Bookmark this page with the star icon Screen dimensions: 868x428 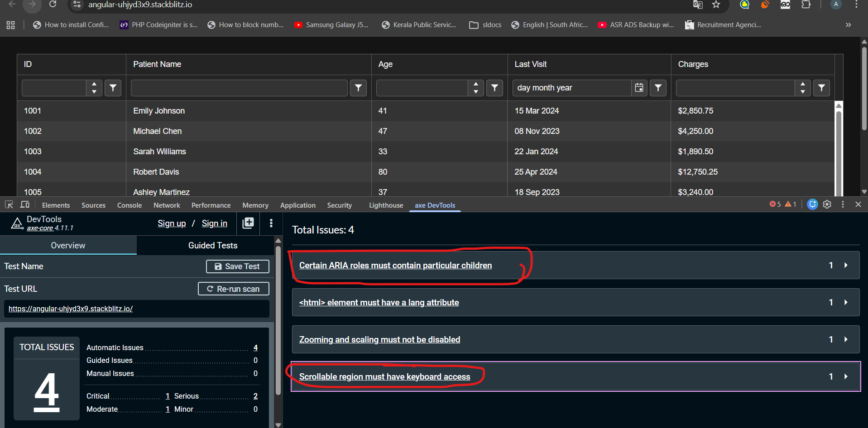click(716, 5)
